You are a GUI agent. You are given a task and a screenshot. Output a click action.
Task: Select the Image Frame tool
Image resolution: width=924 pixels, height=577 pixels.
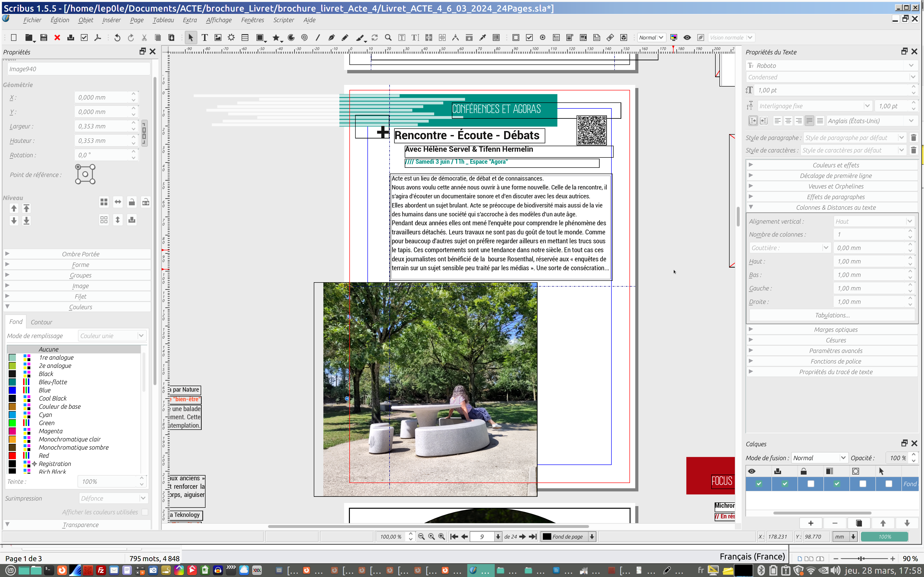(218, 38)
